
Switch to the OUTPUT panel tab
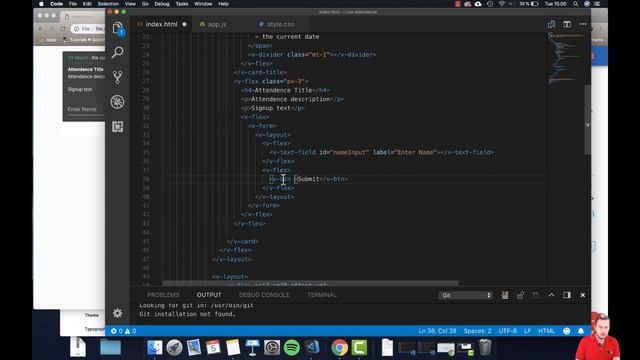209,295
